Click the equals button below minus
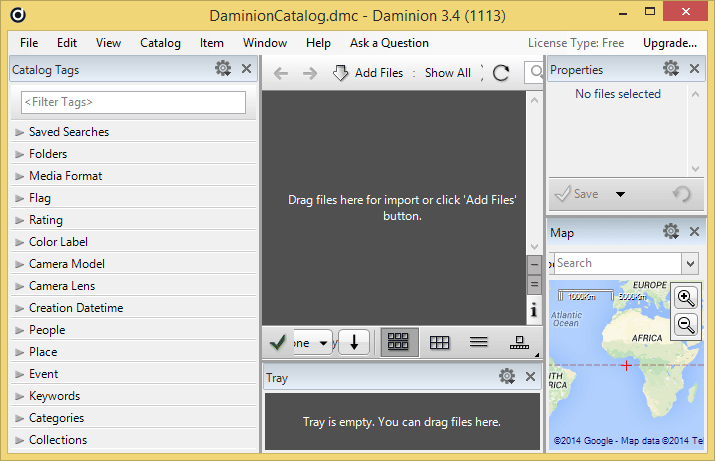 click(534, 285)
